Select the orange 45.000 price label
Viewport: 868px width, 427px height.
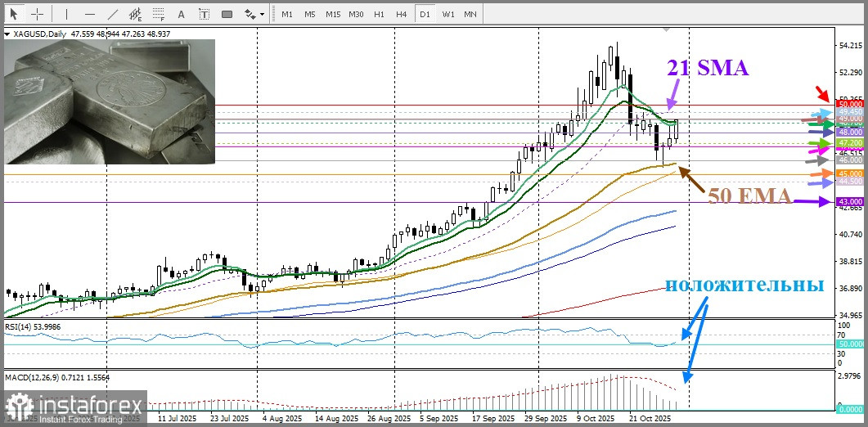click(x=850, y=173)
